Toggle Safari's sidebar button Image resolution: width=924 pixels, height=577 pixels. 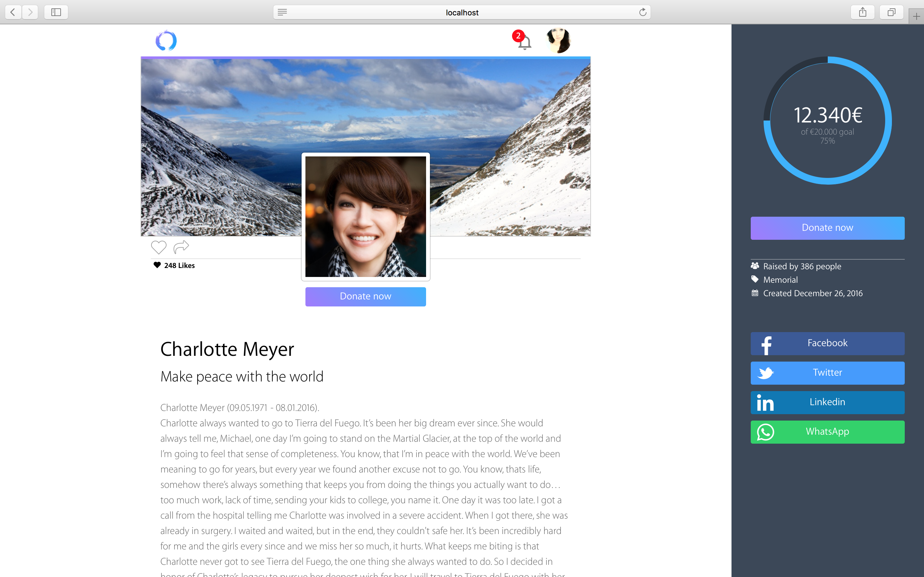click(56, 12)
